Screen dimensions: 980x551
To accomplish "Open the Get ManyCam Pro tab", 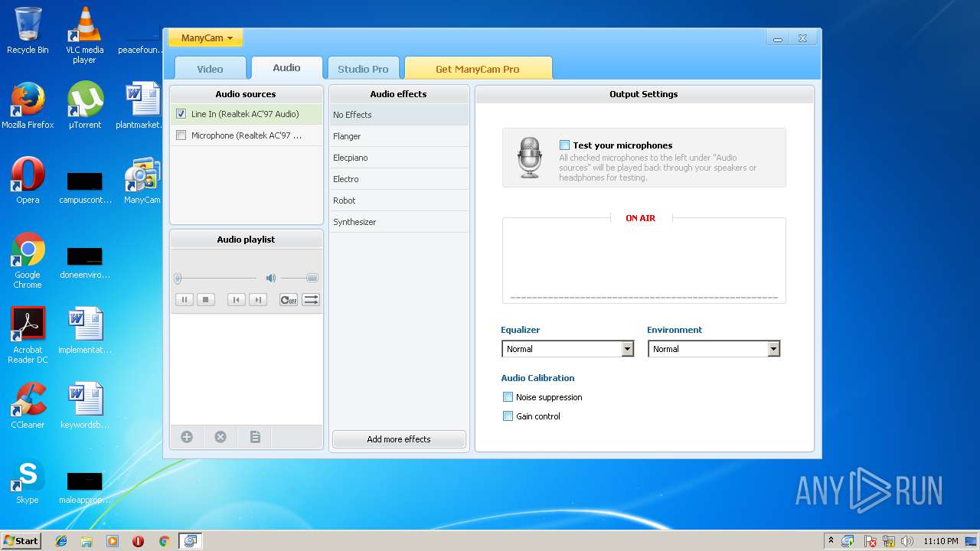I will click(x=478, y=68).
